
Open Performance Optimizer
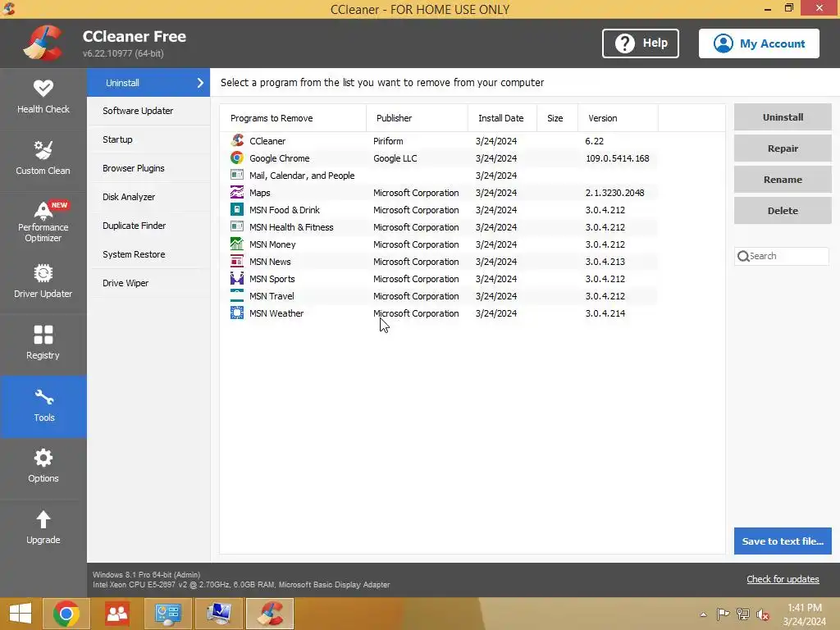click(43, 221)
